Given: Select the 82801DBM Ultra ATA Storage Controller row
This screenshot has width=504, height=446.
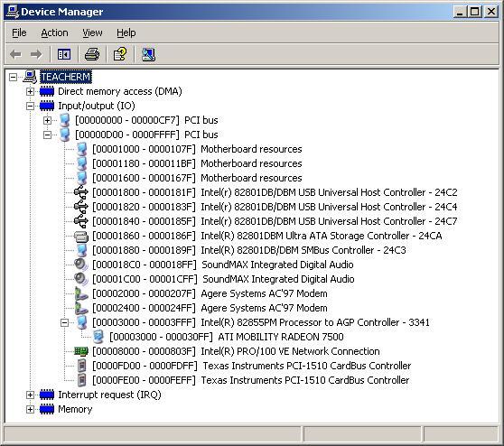Looking at the screenshot, I should click(x=267, y=236).
